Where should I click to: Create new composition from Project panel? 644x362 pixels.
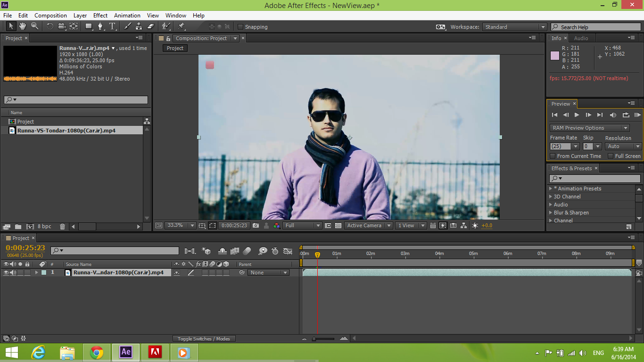click(x=30, y=227)
